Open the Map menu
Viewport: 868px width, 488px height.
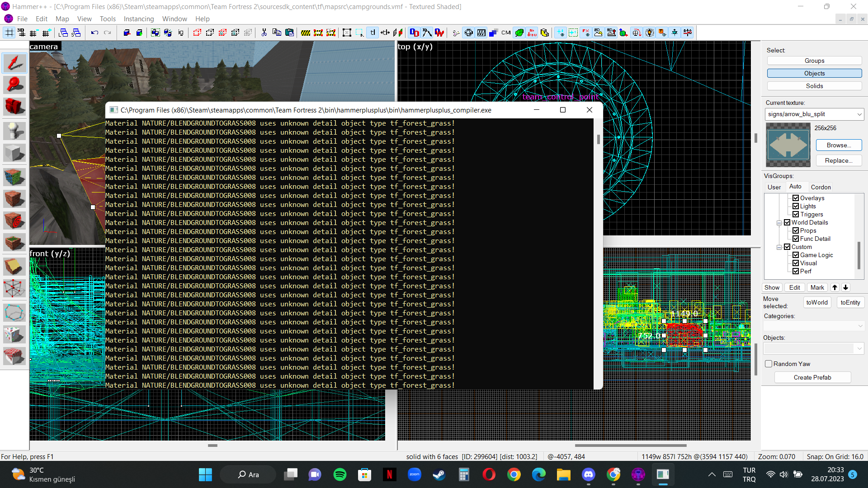[x=62, y=19]
